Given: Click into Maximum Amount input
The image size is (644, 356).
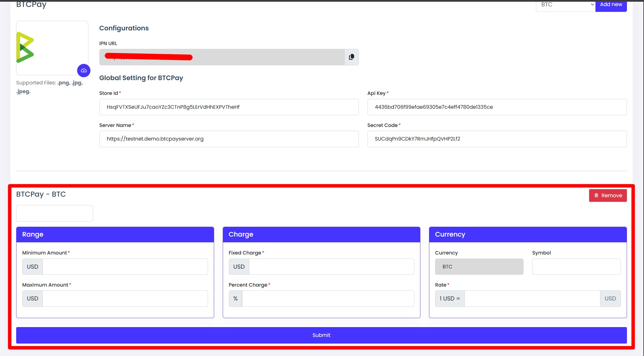Looking at the screenshot, I should pyautogui.click(x=125, y=298).
